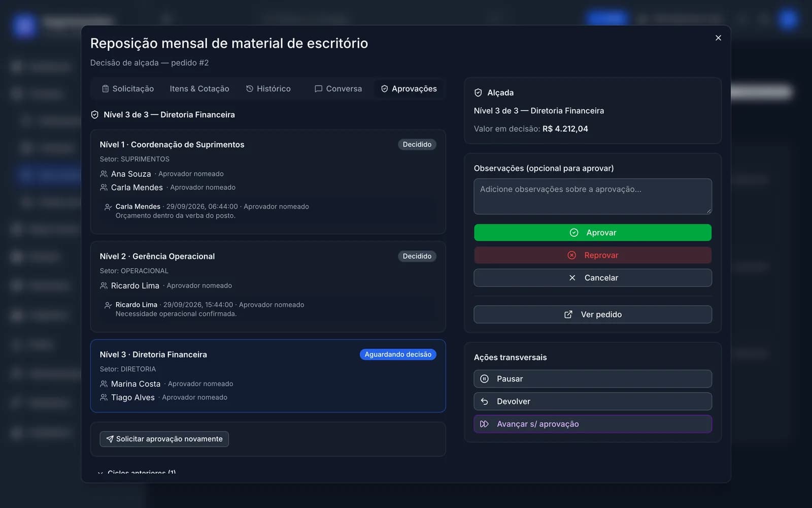Click people icon beside Carla Mendes approver
Image resolution: width=812 pixels, height=508 pixels.
(x=104, y=187)
